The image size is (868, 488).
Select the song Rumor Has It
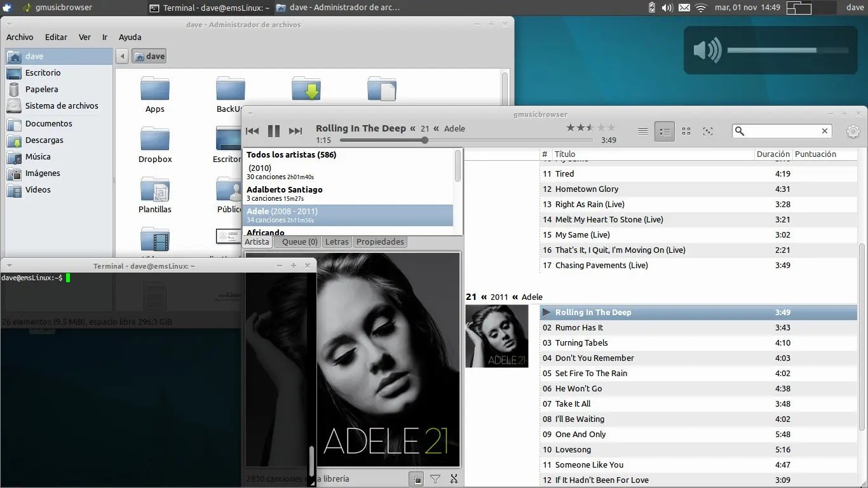click(x=698, y=328)
